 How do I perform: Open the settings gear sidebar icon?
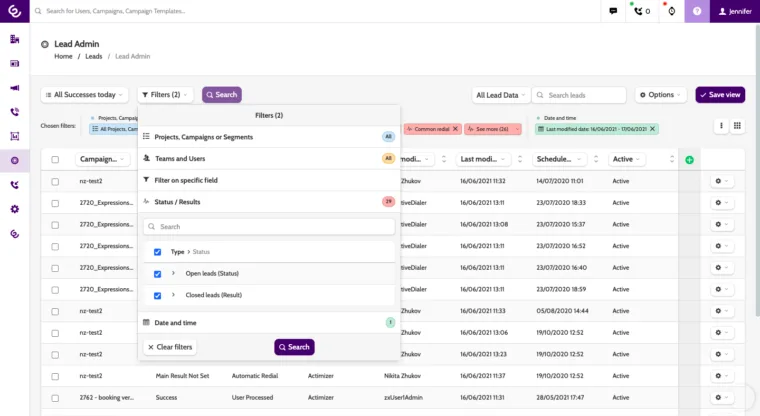coord(15,209)
